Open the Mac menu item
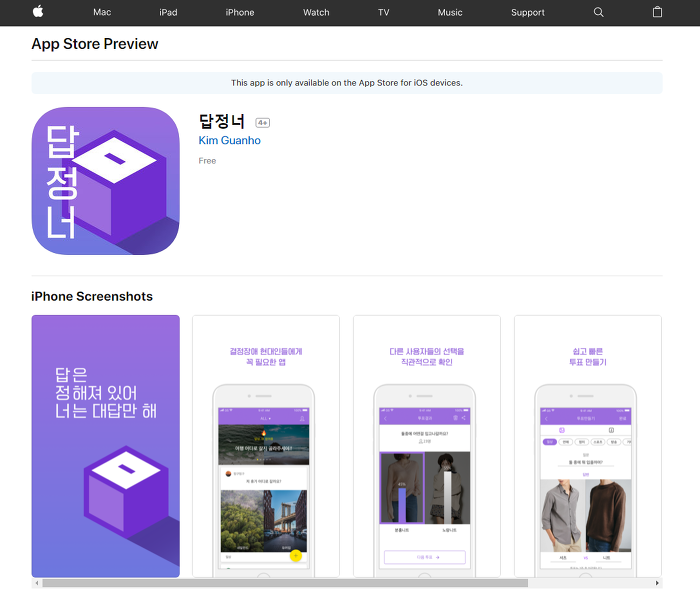This screenshot has height=602, width=700. [x=102, y=13]
